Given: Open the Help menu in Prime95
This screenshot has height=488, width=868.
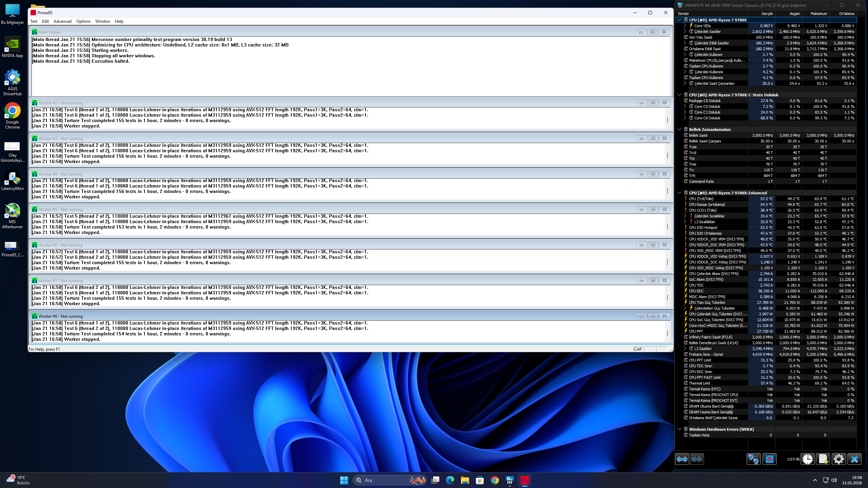Looking at the screenshot, I should (x=119, y=21).
